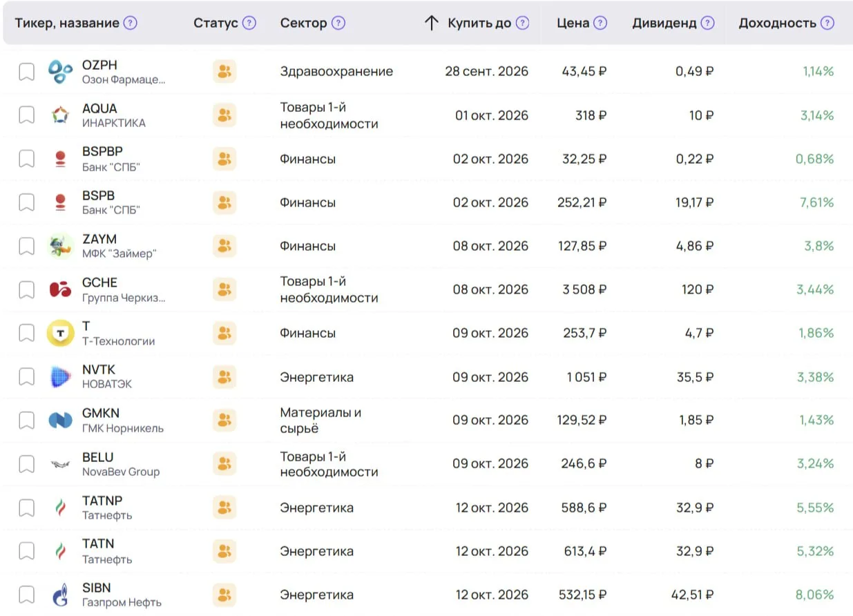This screenshot has width=853, height=616.
Task: Open the help icon next to Цена
Action: 600,23
